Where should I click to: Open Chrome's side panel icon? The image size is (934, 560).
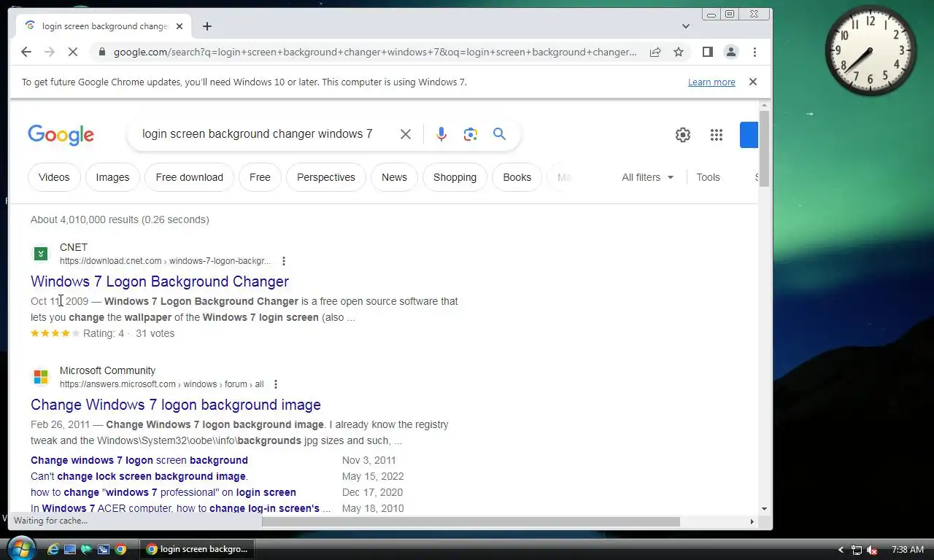(707, 52)
